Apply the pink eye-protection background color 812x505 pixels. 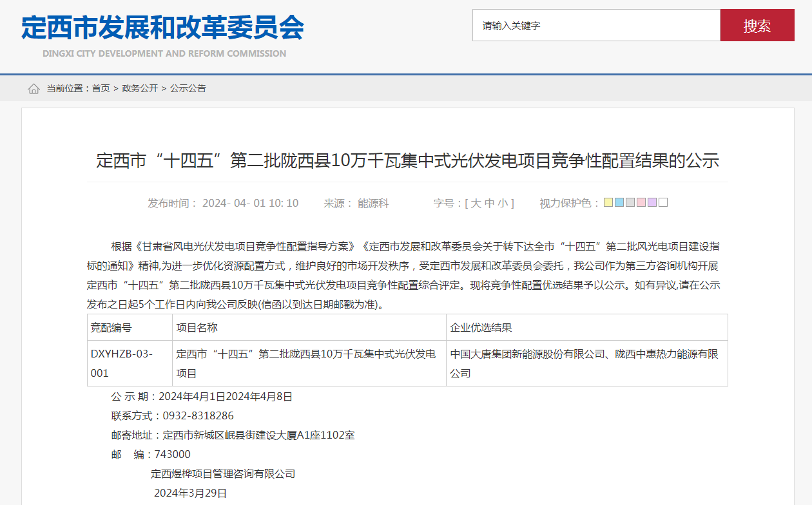(641, 202)
